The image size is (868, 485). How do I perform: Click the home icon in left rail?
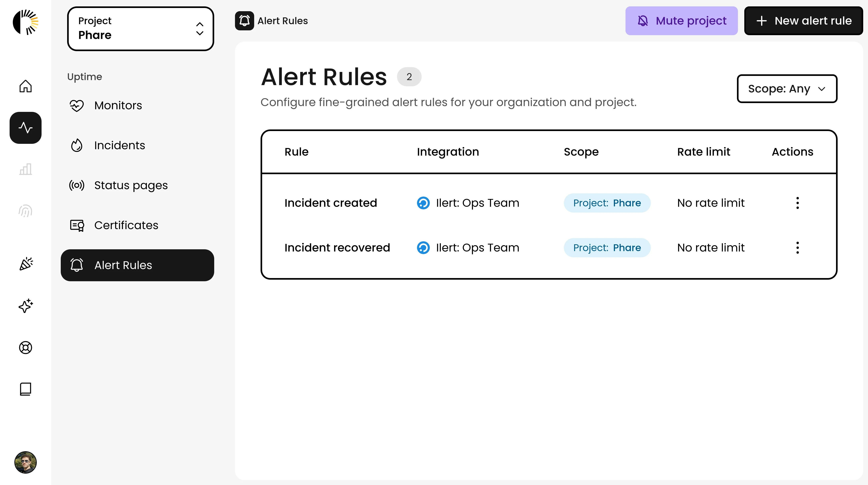click(x=26, y=86)
